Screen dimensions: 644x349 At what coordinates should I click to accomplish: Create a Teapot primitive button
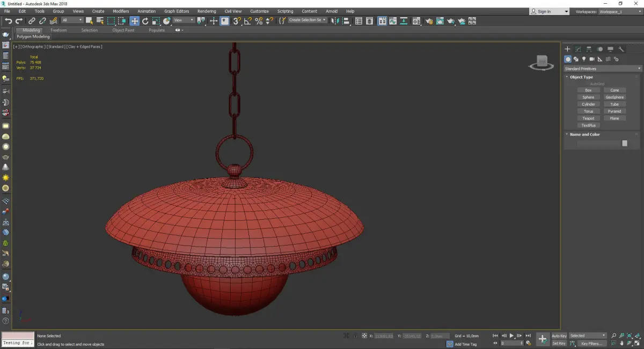588,118
